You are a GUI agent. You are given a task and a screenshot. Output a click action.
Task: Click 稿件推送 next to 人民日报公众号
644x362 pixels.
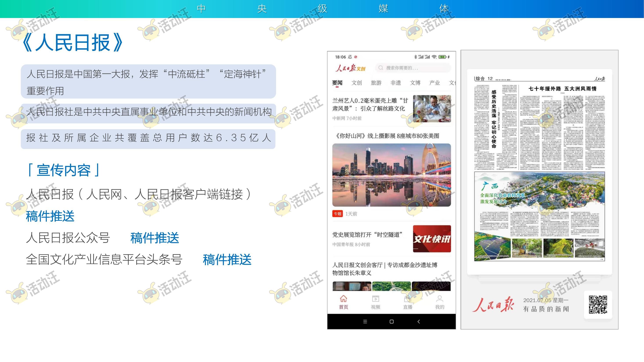[155, 238]
